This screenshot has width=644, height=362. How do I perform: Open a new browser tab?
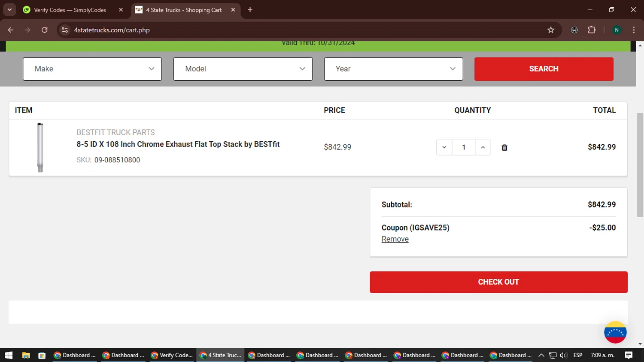pos(250,10)
